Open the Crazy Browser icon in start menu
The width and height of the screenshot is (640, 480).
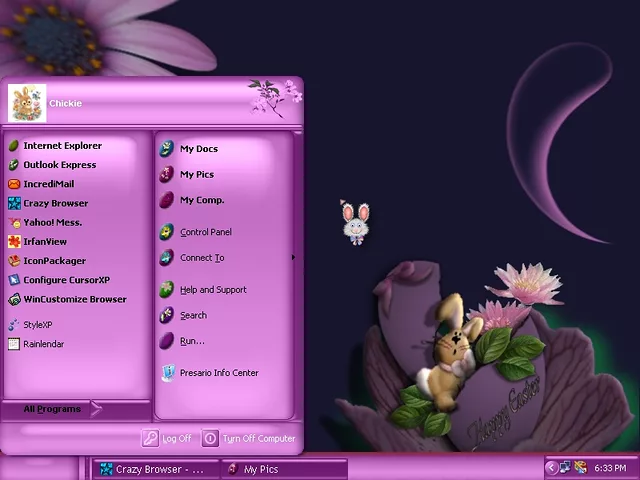pos(14,203)
